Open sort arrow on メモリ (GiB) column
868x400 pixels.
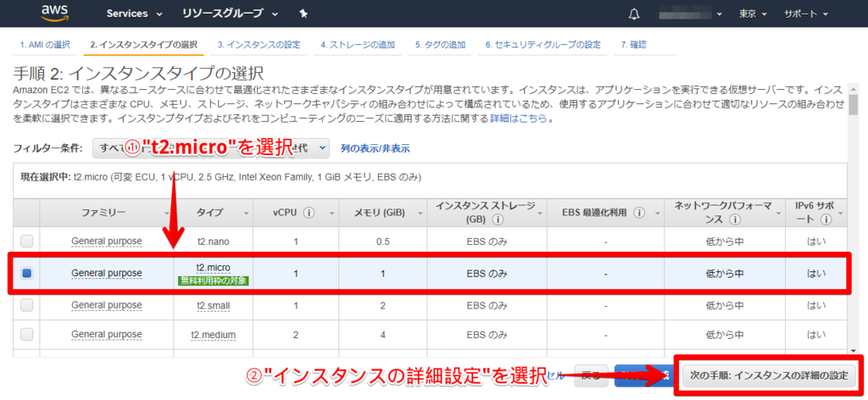[x=420, y=214]
